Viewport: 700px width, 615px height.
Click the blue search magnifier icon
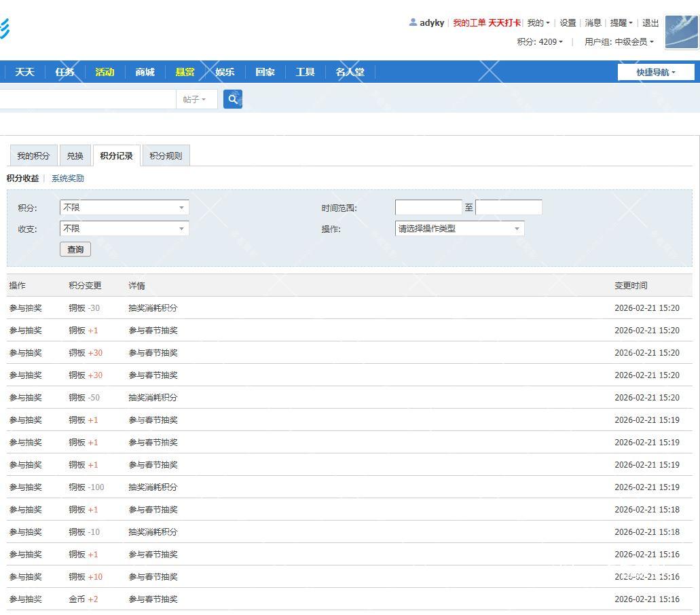pyautogui.click(x=233, y=100)
